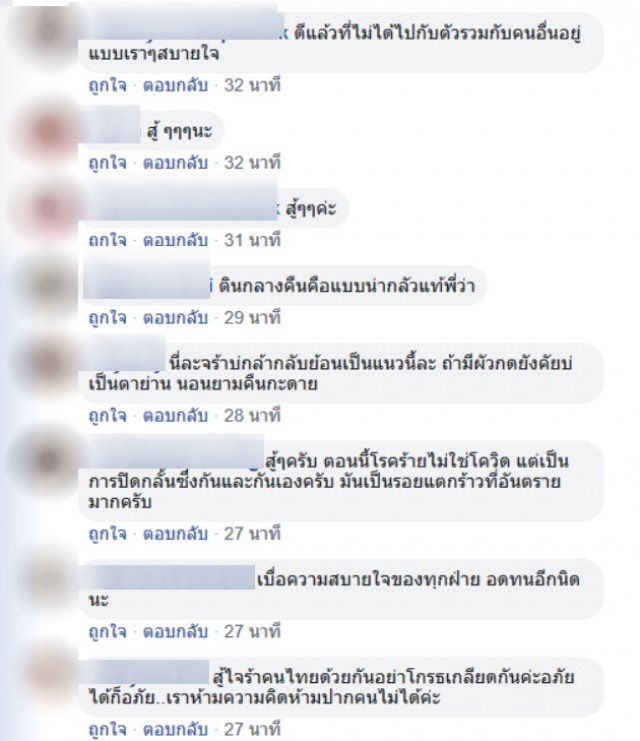Reply to the comment about โรคร้ายไม่ใช่โควิด
The height and width of the screenshot is (741, 640).
(x=175, y=534)
